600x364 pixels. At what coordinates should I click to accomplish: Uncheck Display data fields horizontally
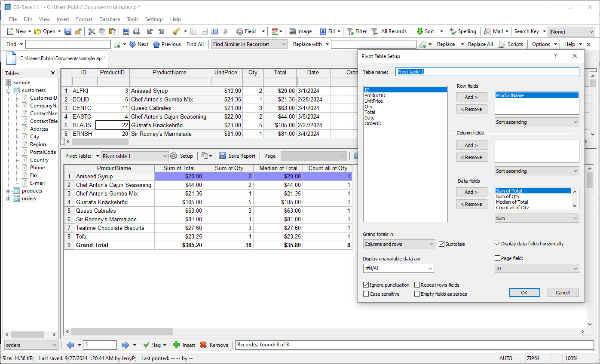(498, 244)
